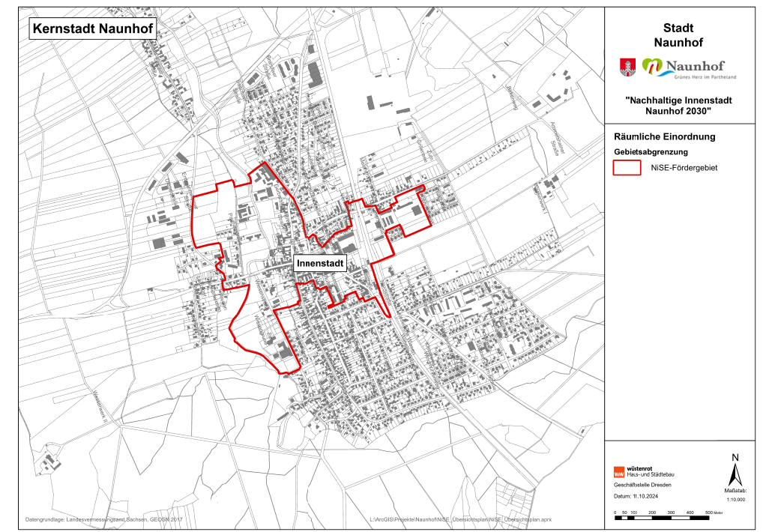Viewport: 769px width, 532px height.
Task: Select the red NiSE-Fördergebiet legend box
Action: [x=627, y=168]
